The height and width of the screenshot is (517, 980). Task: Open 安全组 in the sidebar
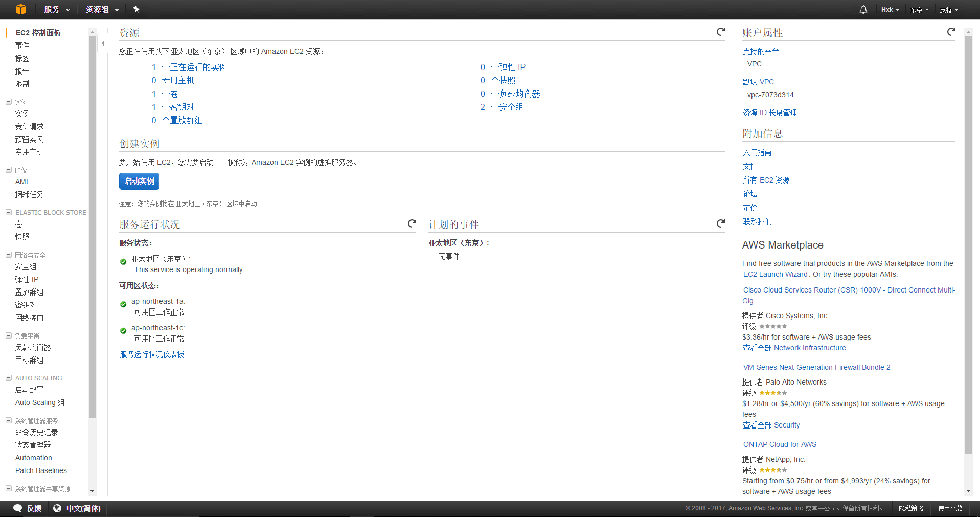pyautogui.click(x=26, y=266)
